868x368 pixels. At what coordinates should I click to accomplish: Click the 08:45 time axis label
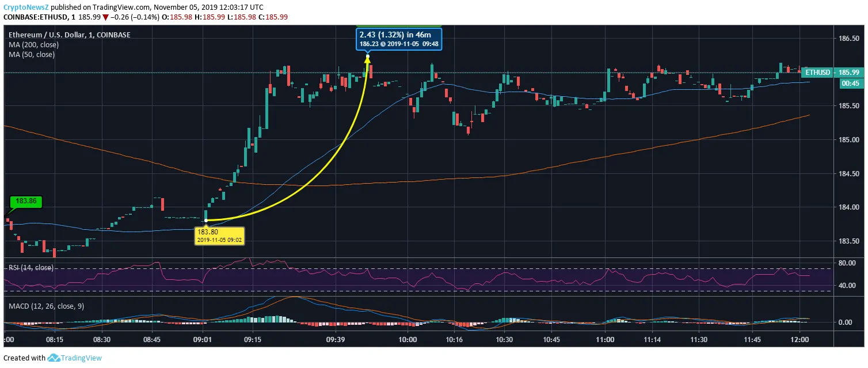[x=152, y=340]
